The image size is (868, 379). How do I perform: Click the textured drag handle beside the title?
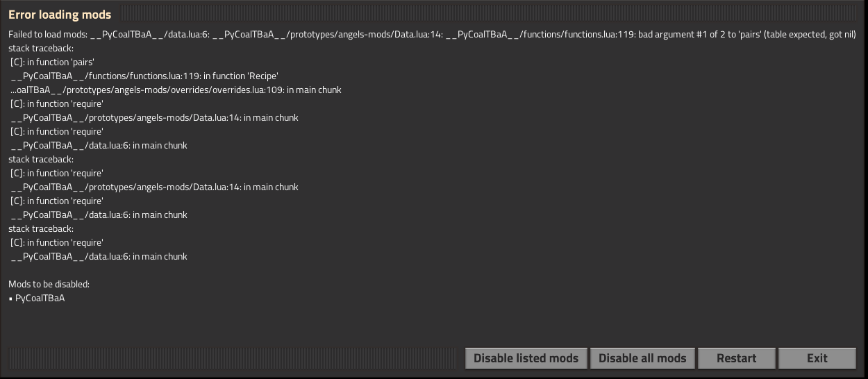(x=486, y=15)
